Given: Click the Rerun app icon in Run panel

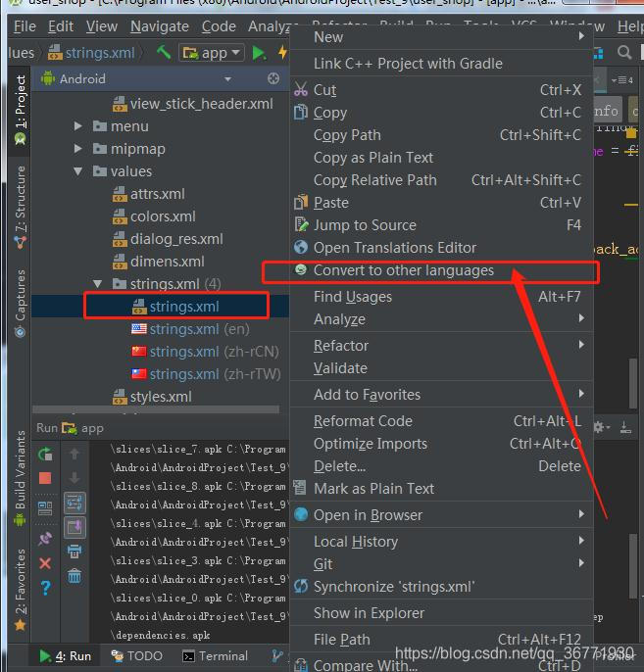Looking at the screenshot, I should (x=45, y=454).
